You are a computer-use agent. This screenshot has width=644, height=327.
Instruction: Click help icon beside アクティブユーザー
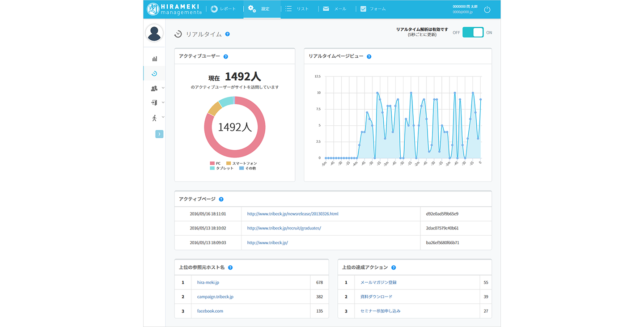(x=226, y=56)
